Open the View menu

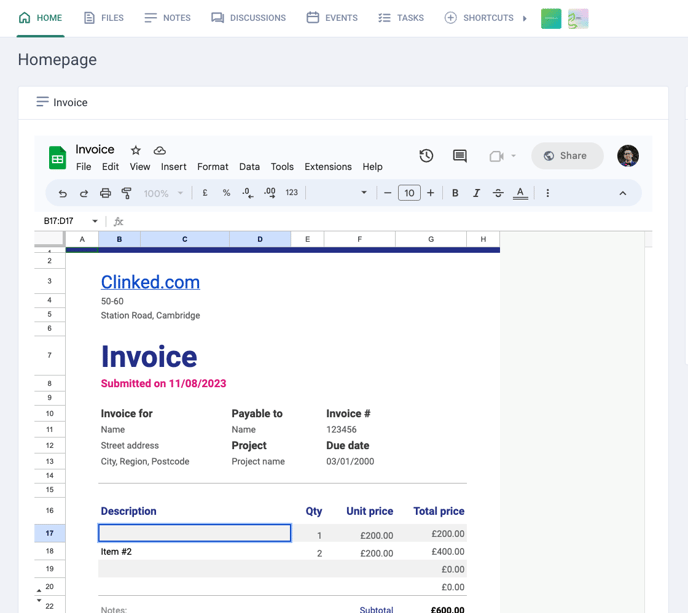coord(140,167)
